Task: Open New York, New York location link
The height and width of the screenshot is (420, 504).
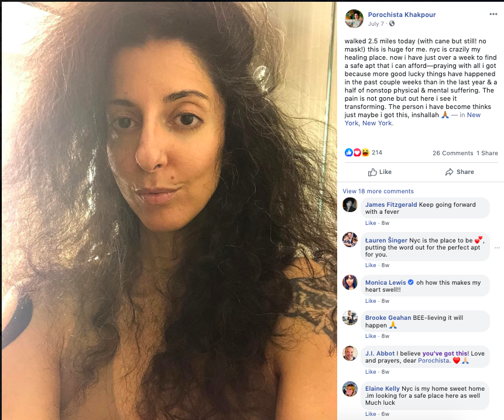Action: pyautogui.click(x=413, y=119)
